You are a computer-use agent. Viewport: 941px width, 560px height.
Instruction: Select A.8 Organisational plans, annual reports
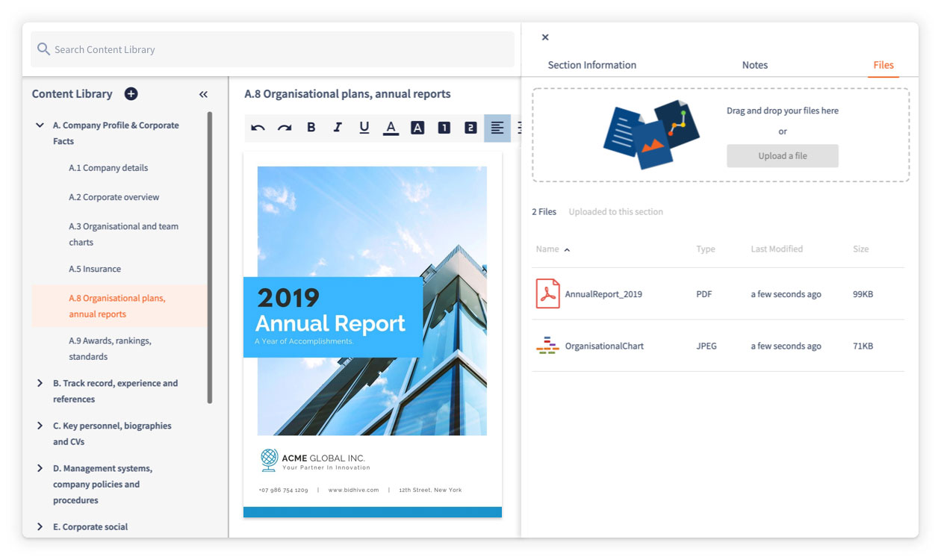point(119,306)
